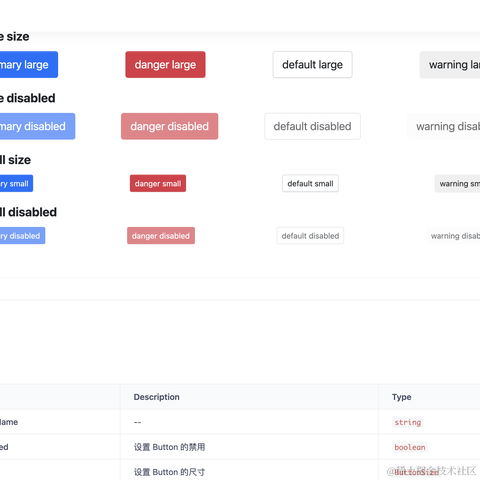Click the small primary disabled button
The height and width of the screenshot is (480, 480).
pyautogui.click(x=22, y=236)
